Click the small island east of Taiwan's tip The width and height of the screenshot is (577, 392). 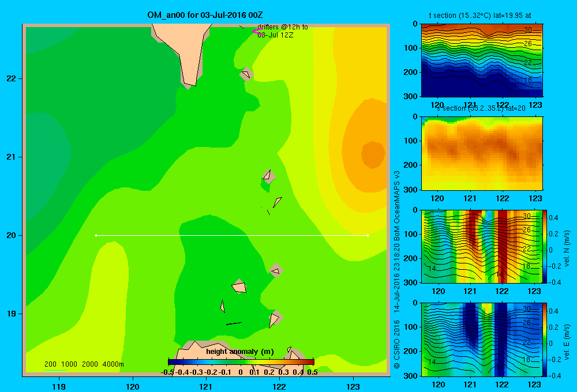[246, 74]
